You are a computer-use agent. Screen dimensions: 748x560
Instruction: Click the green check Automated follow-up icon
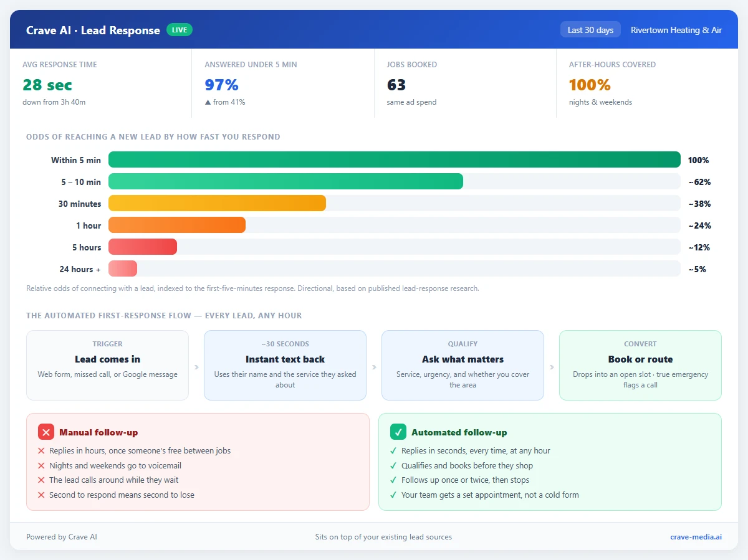pyautogui.click(x=398, y=432)
